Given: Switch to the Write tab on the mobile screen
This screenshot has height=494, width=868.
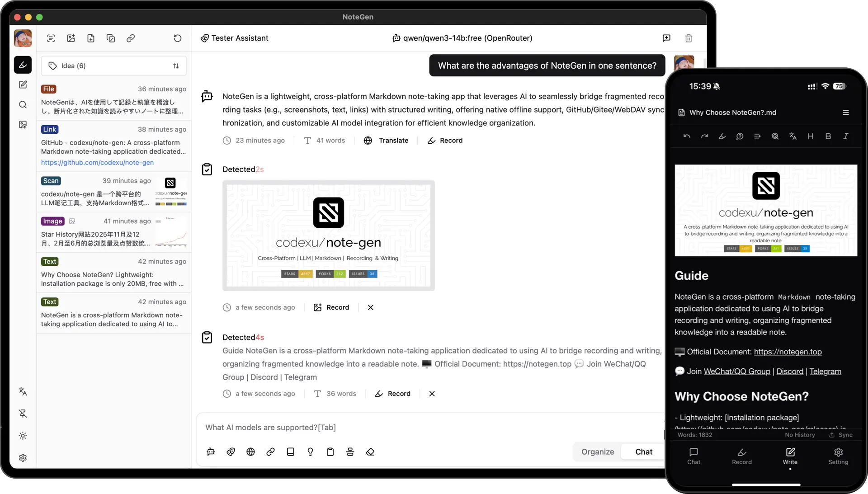Looking at the screenshot, I should [x=790, y=456].
